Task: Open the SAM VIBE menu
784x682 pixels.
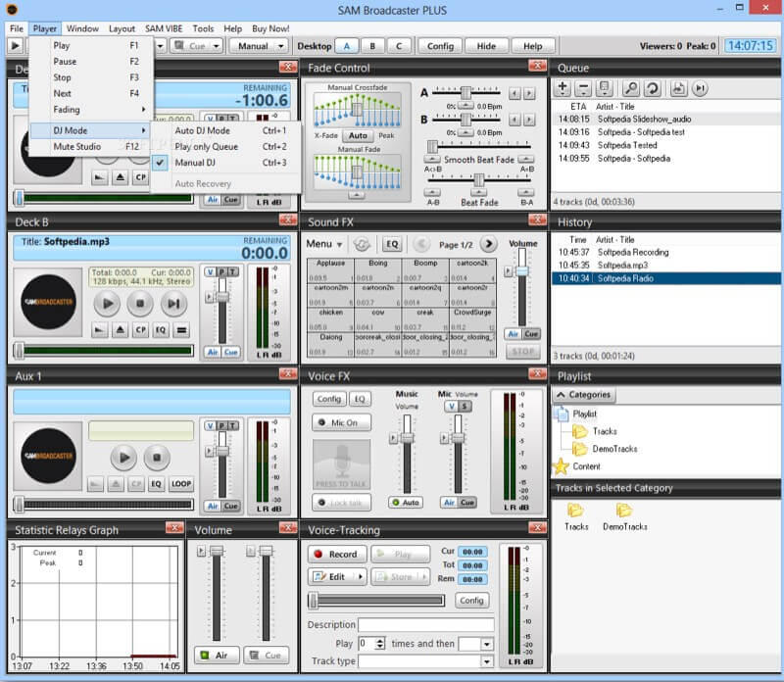Action: pyautogui.click(x=164, y=28)
